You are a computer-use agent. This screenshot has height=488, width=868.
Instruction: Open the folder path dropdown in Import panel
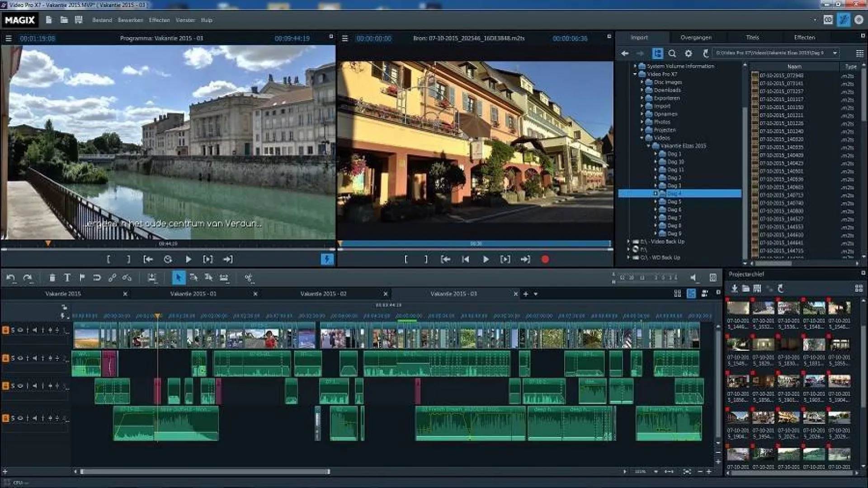(x=835, y=53)
